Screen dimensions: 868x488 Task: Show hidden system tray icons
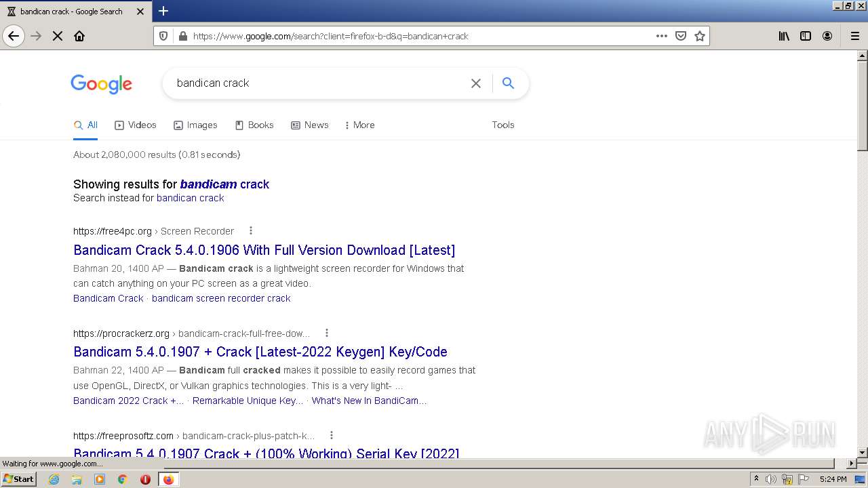(756, 479)
